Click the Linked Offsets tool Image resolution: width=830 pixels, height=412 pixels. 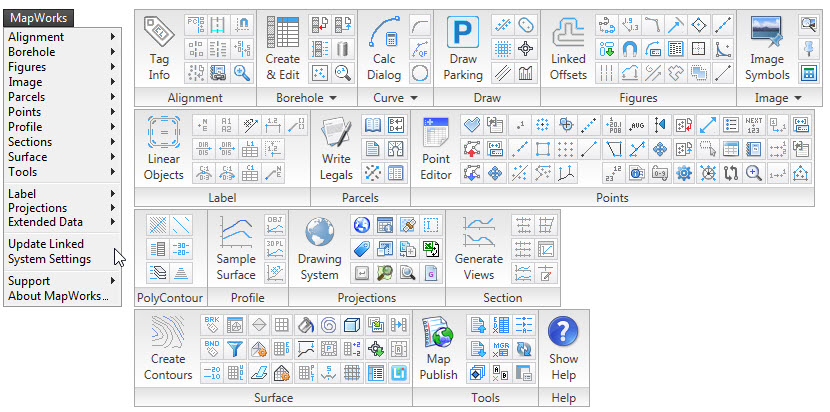point(568,49)
